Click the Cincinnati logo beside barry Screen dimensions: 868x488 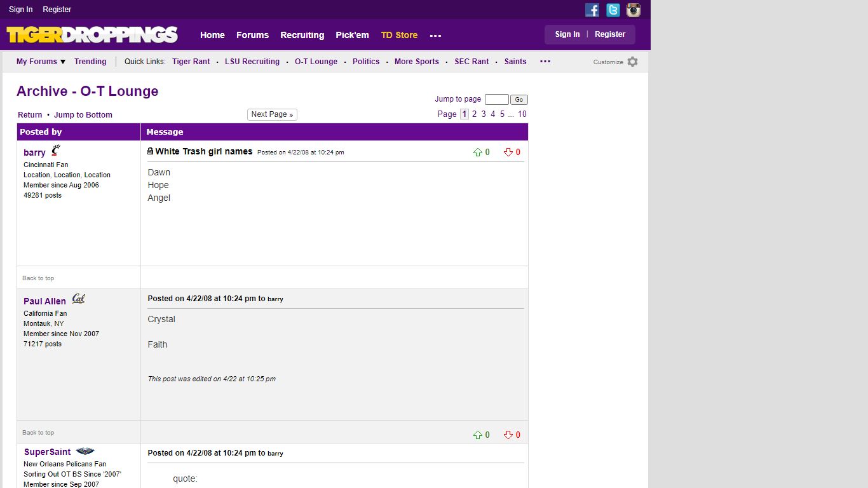(56, 151)
